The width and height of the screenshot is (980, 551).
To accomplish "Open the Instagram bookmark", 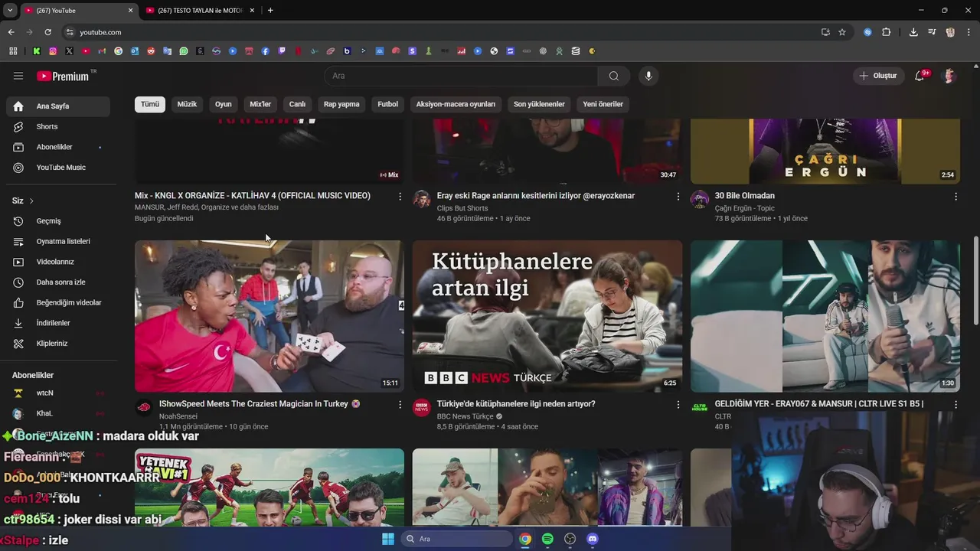I will 53,51.
